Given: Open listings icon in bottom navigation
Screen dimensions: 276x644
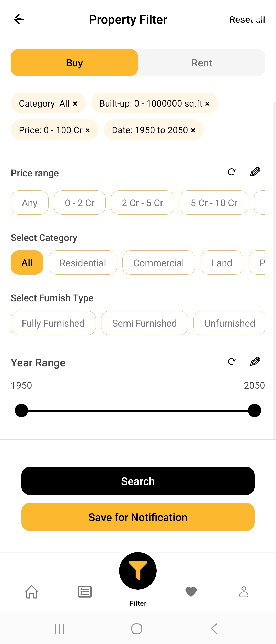Looking at the screenshot, I should [85, 592].
